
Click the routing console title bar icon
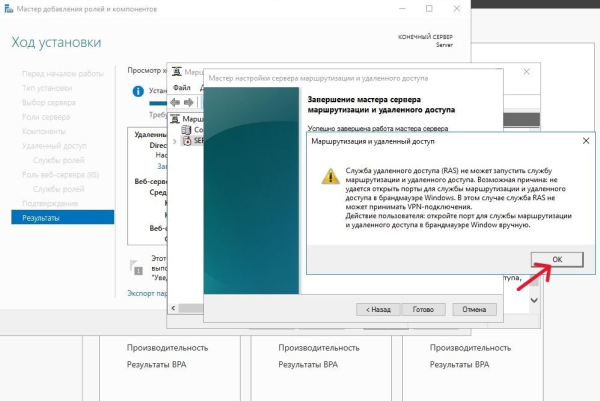[176, 72]
